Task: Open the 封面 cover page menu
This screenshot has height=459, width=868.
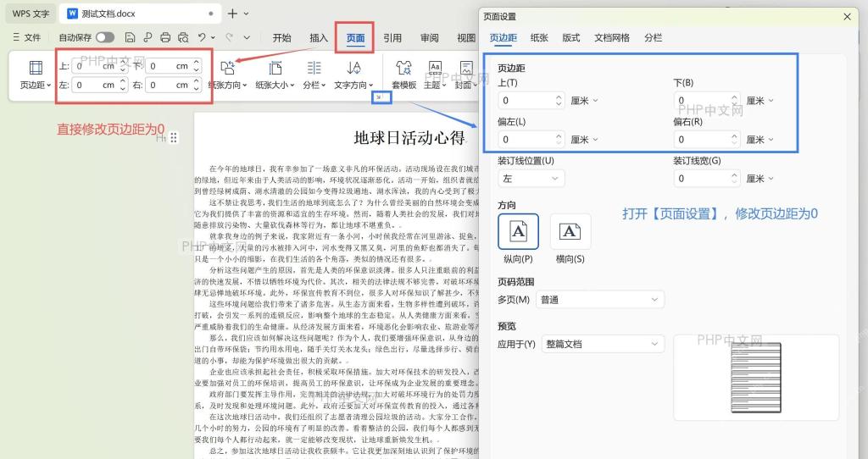Action: coord(466,75)
